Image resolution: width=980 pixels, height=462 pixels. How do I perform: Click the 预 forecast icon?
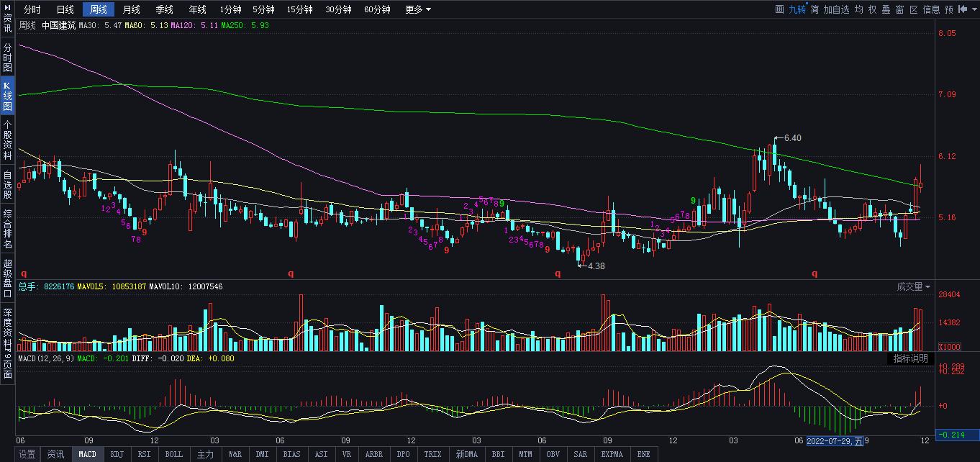(x=949, y=9)
